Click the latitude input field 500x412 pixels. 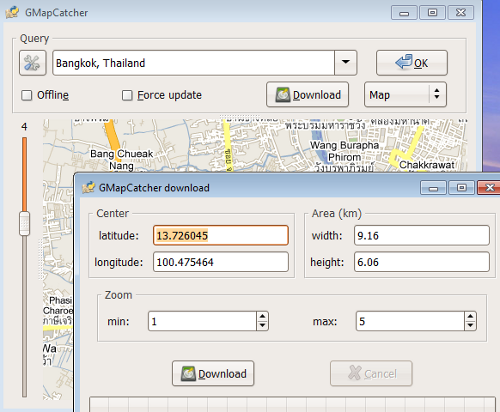click(x=221, y=235)
